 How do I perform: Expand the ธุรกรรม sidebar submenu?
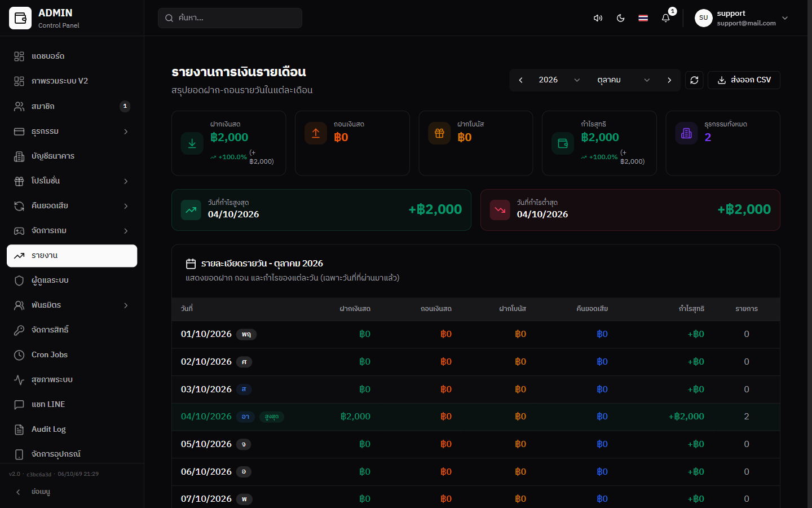click(x=72, y=131)
